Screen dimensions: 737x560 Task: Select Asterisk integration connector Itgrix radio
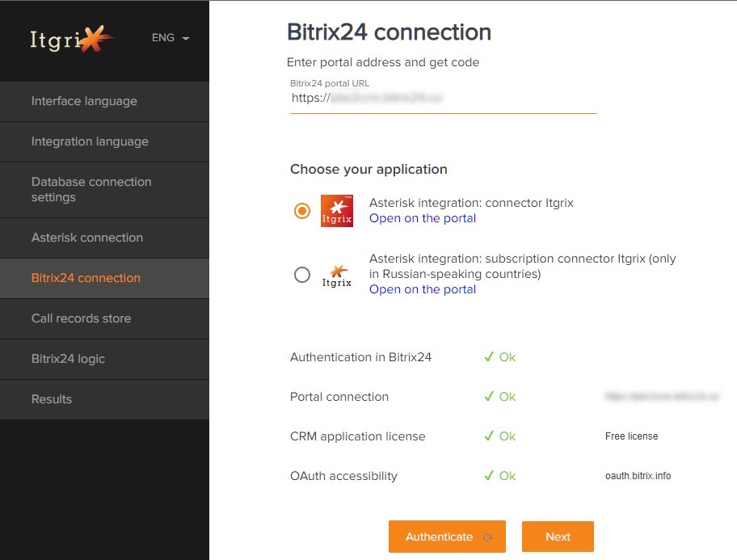[x=301, y=211]
